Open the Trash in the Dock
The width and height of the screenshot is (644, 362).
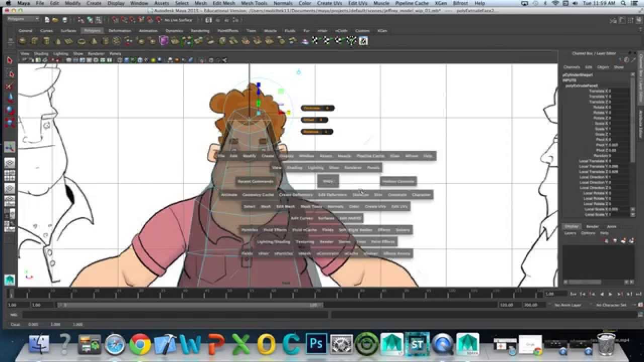click(x=606, y=344)
